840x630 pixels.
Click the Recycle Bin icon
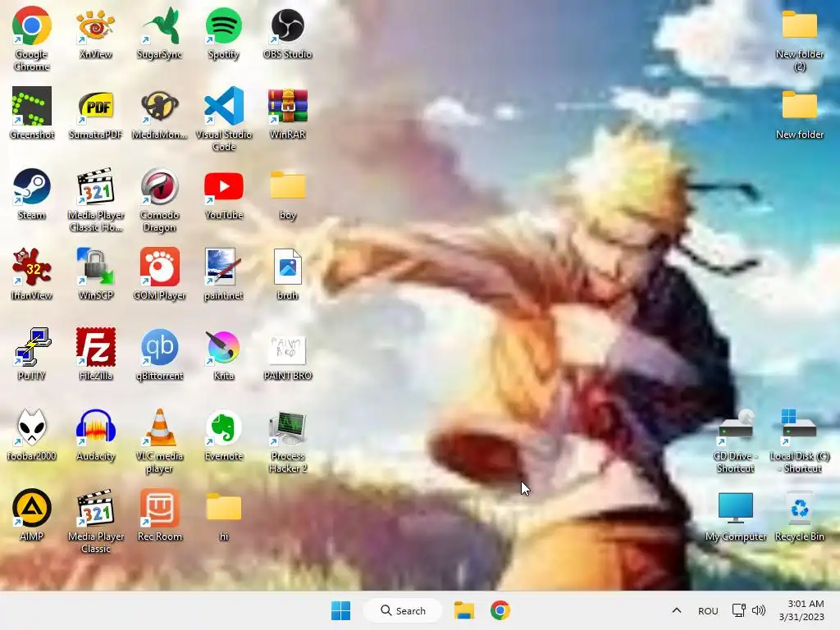coord(799,508)
